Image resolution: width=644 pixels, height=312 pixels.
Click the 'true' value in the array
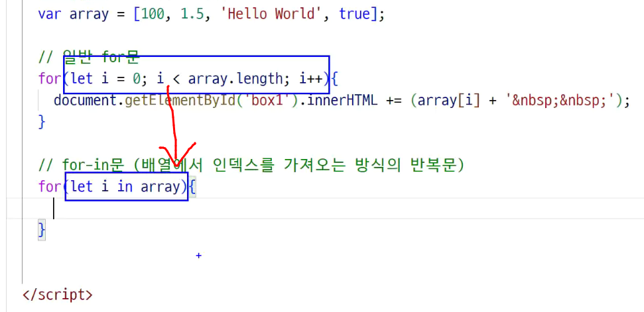(354, 15)
